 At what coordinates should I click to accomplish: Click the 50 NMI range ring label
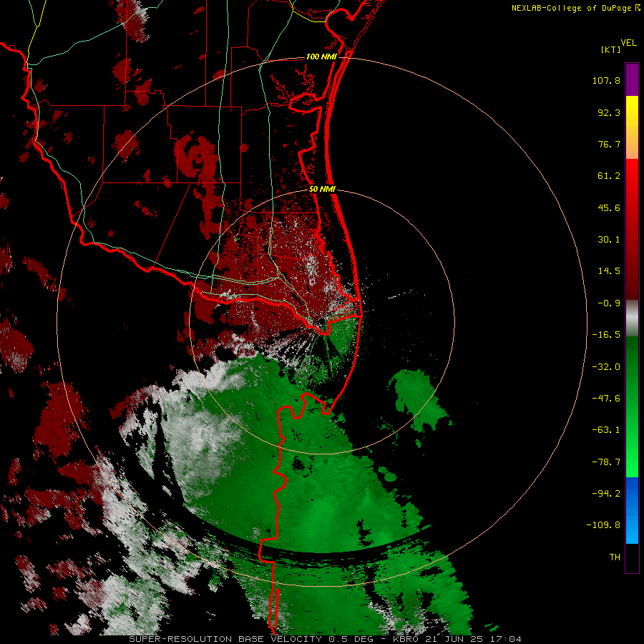pos(323,190)
